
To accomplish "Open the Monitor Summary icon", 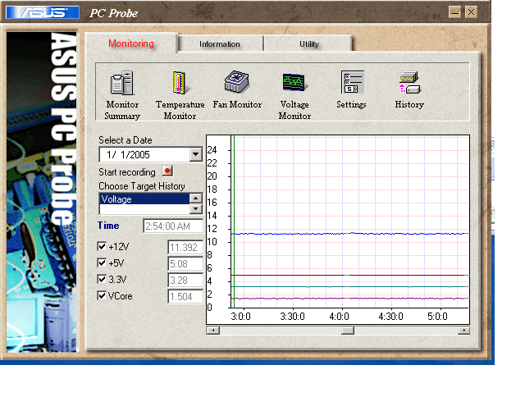I will click(122, 83).
